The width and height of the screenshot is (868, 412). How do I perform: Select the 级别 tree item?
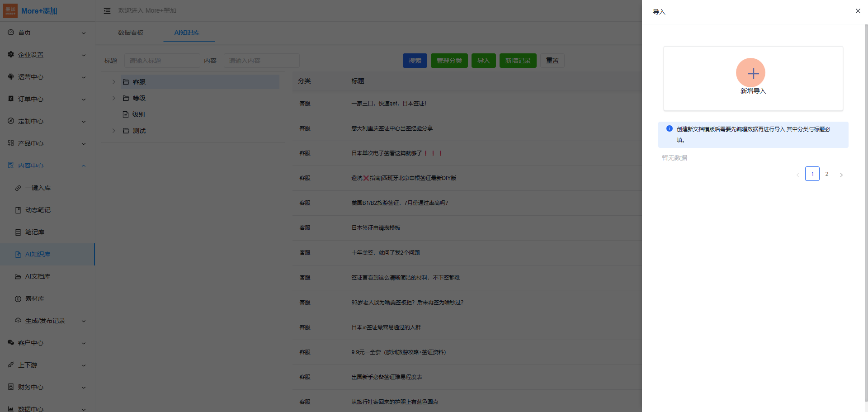click(x=138, y=114)
